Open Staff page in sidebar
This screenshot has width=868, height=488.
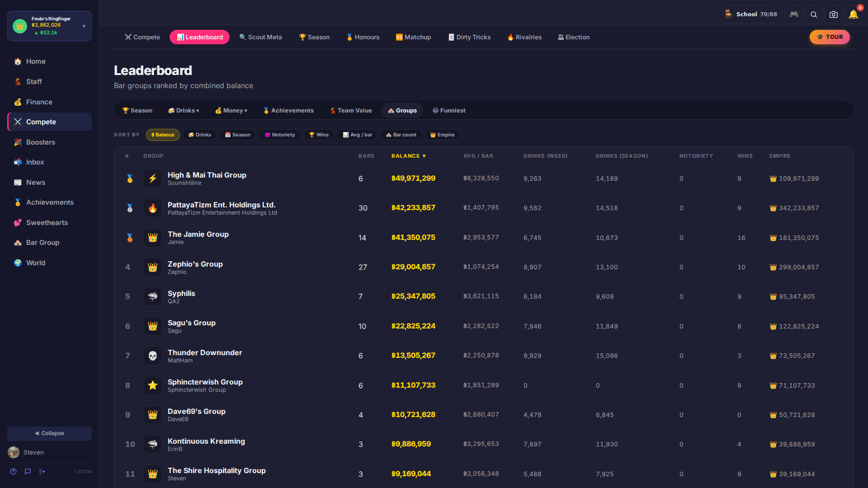tap(49, 82)
